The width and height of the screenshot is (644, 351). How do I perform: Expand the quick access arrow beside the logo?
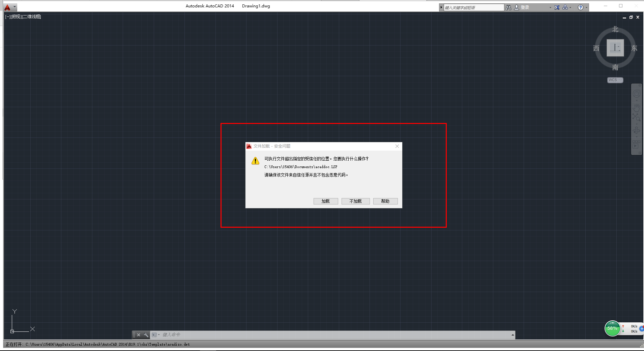tap(14, 7)
